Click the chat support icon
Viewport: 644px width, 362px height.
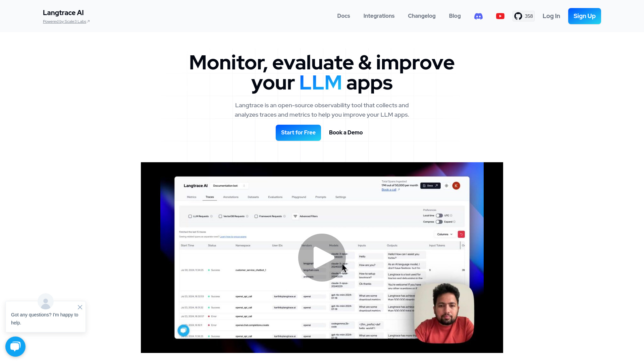[15, 346]
